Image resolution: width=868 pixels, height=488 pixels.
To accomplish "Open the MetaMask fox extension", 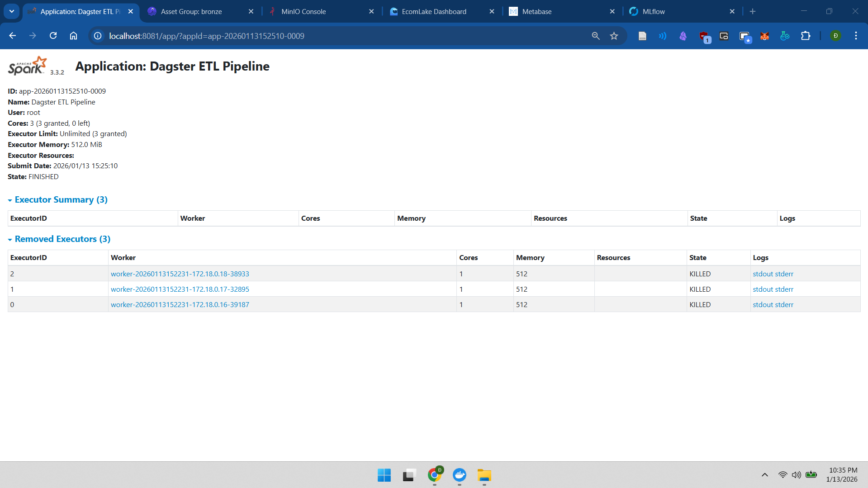I will (764, 36).
